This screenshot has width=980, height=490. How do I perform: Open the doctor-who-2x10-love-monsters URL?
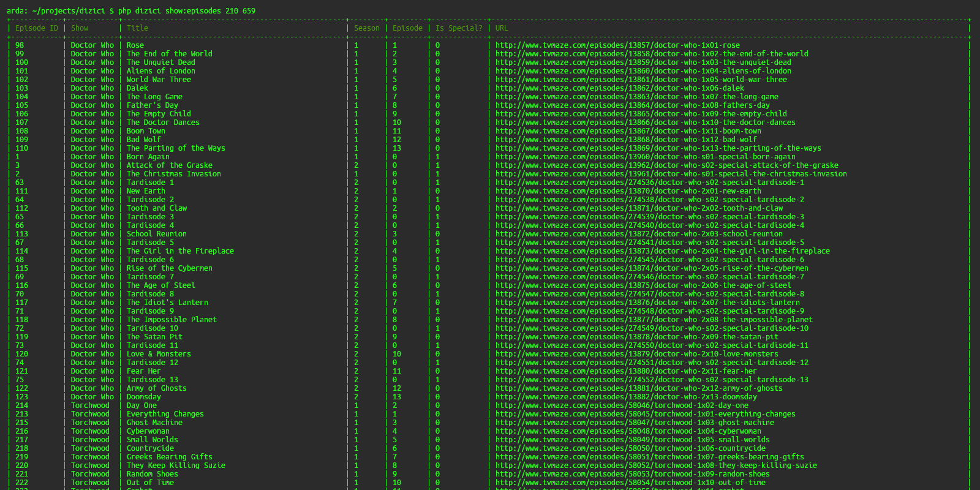coord(637,354)
